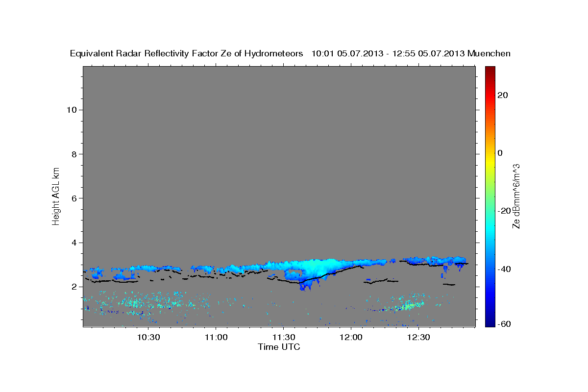Click the colorbar tick label -20
The height and width of the screenshot is (392, 588).
[505, 211]
